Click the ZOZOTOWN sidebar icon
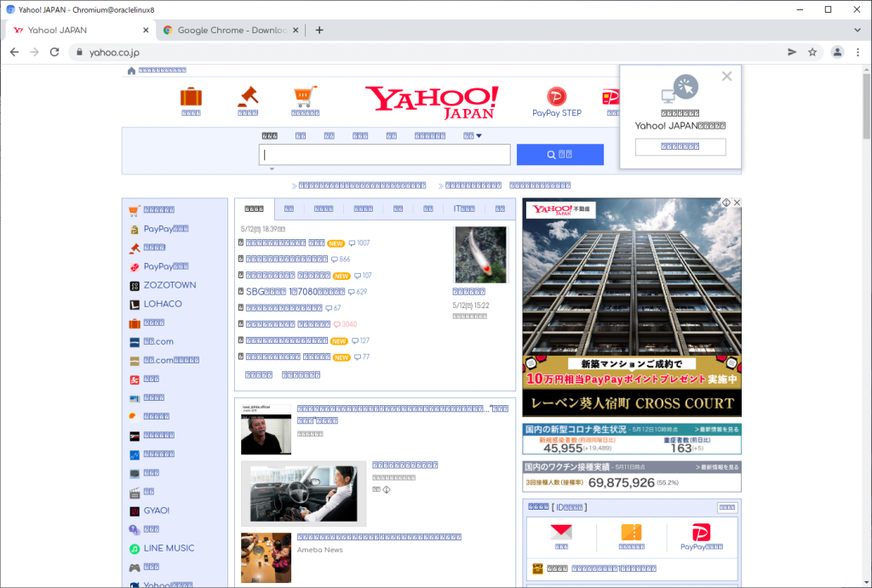Screen dimensions: 872x588 [x=134, y=286]
